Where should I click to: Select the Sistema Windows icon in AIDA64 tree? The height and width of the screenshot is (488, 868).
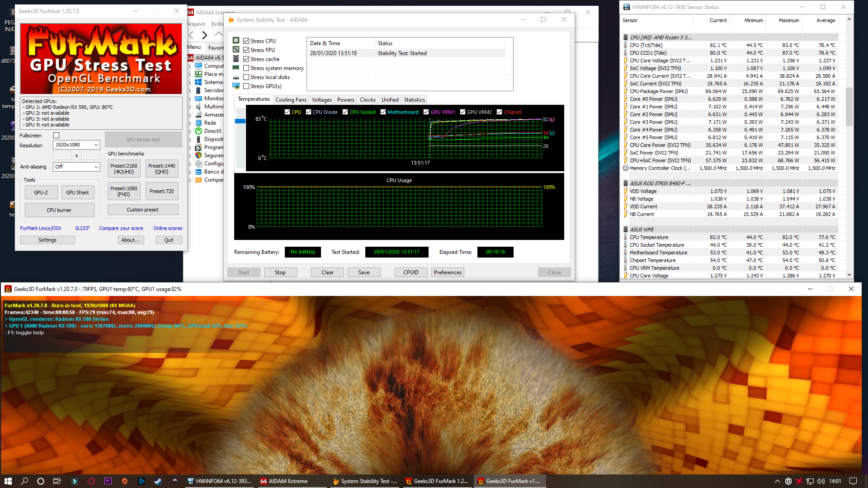[x=198, y=82]
